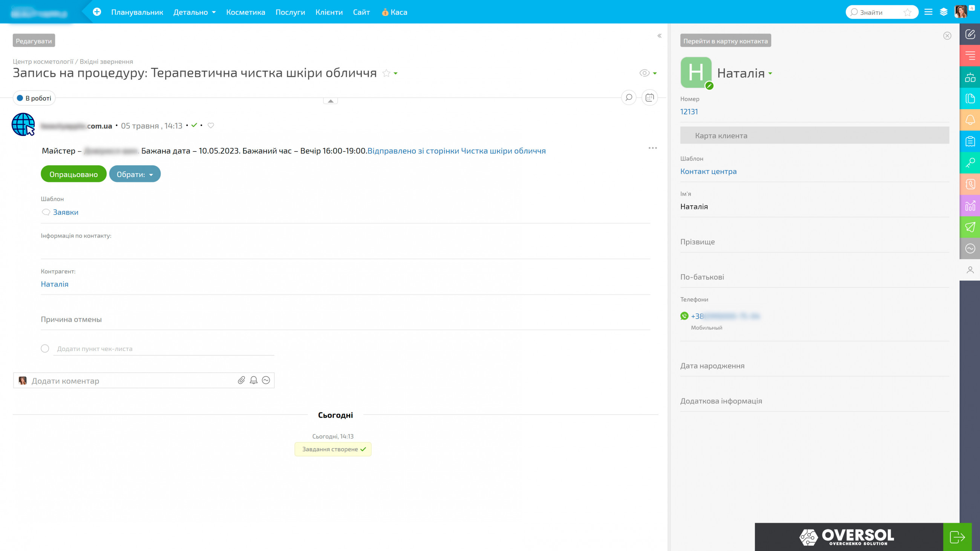Open the green paper plane sidebar icon

(x=970, y=227)
